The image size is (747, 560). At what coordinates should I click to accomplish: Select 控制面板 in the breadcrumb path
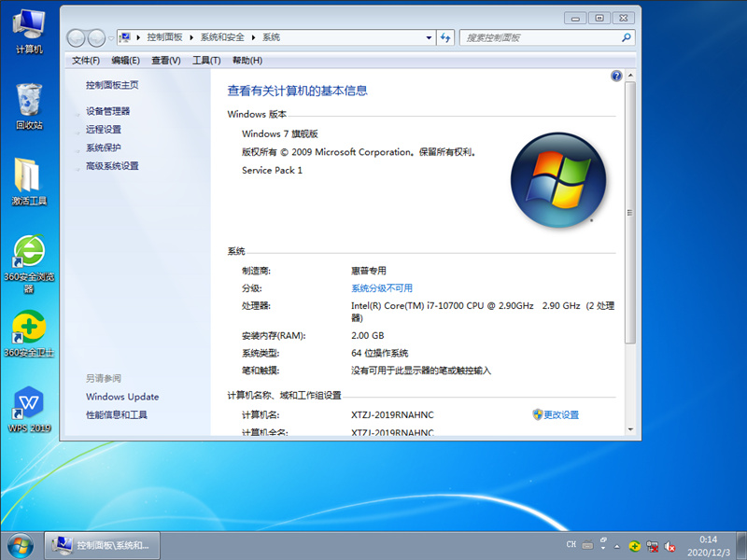coord(164,37)
